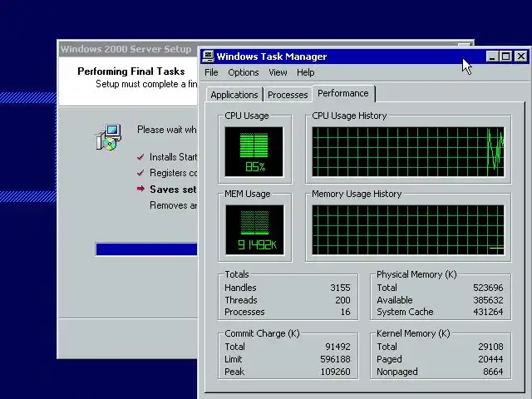
Task: Click the Handles value 3155
Action: pos(340,288)
